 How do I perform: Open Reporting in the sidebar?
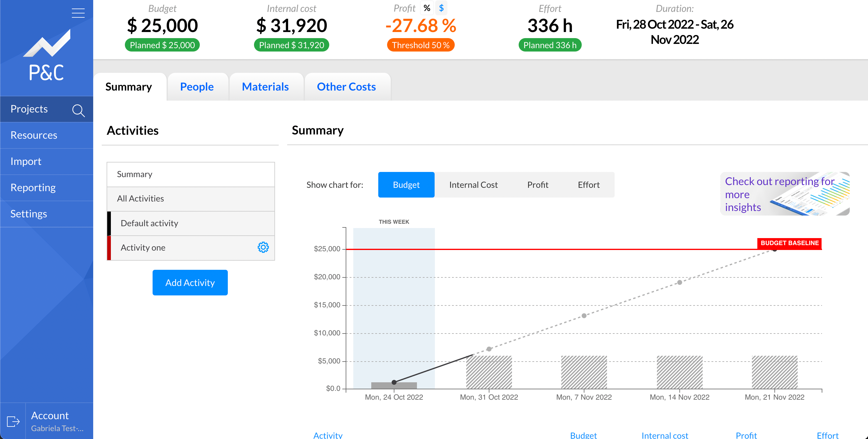click(33, 187)
